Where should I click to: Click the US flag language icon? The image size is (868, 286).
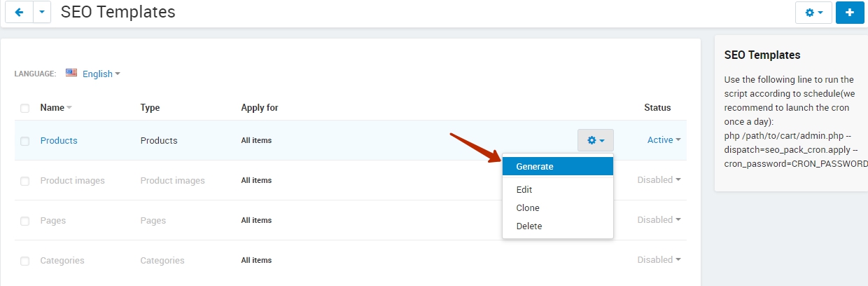tap(71, 73)
